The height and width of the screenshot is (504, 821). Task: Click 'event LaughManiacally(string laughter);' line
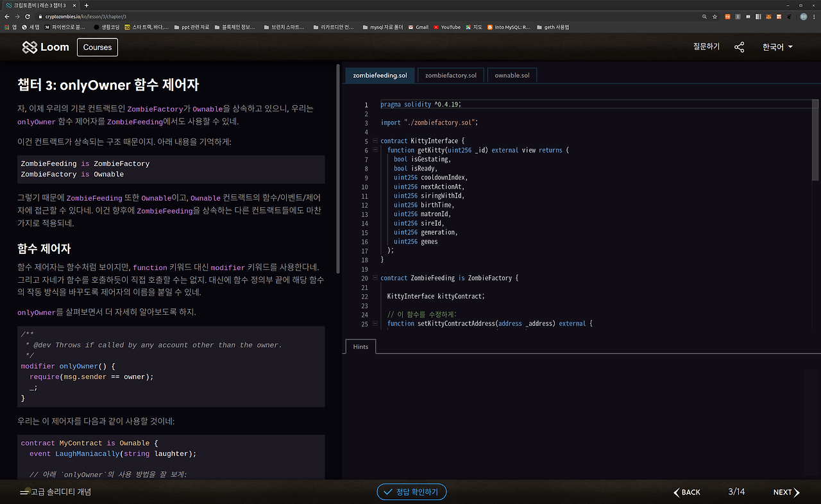(x=113, y=453)
